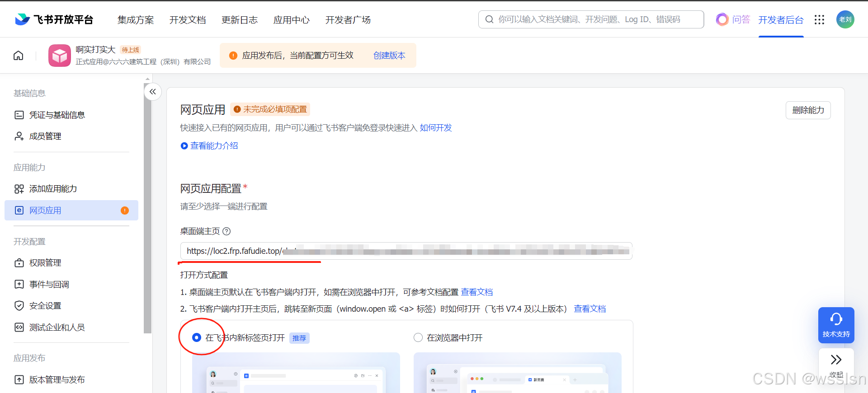Click the 推荐 badge
Viewport: 868px width, 393px height.
pos(299,338)
